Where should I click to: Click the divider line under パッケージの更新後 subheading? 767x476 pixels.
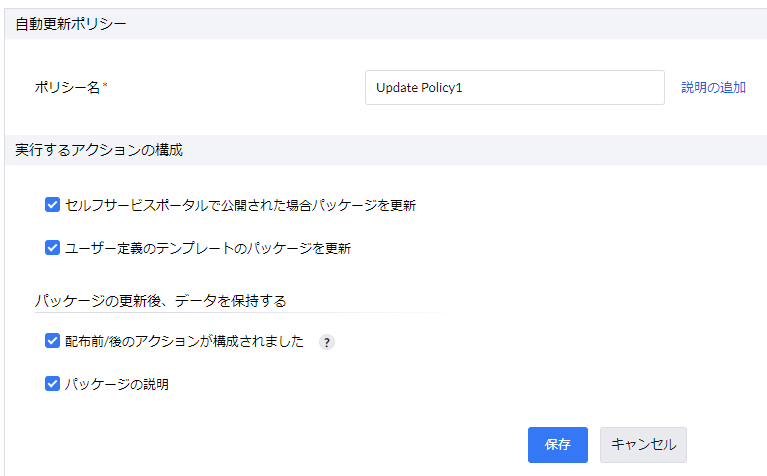230,313
